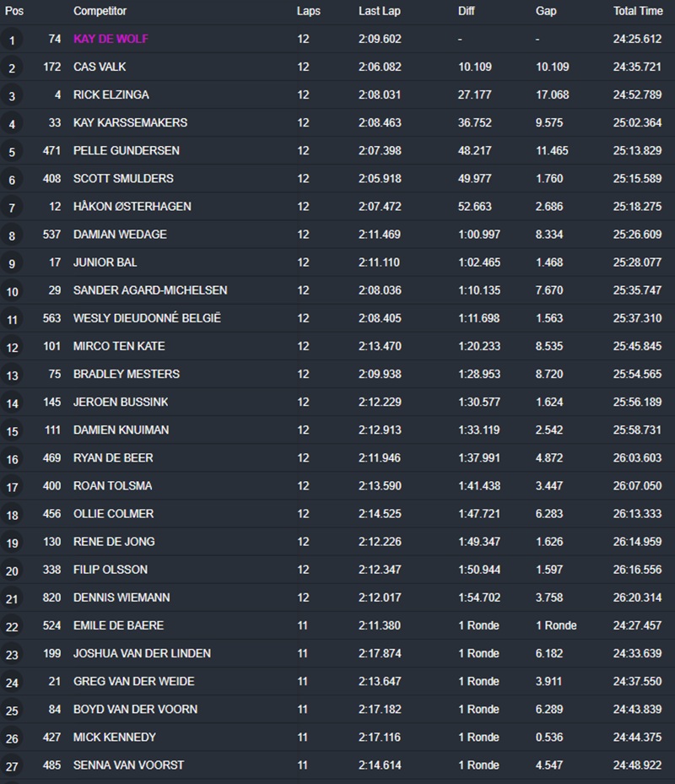Click the Diff column header
Screen dimensions: 675x784
467,11
